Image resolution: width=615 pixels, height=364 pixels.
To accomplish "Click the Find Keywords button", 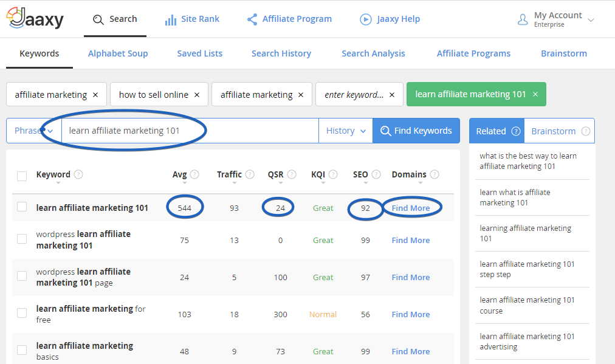I will pyautogui.click(x=416, y=131).
